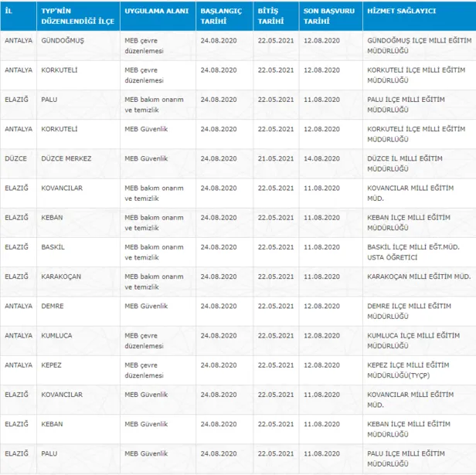This screenshot has height=475, width=476.
Task: Select the 14.08.2020 application deadline cell
Action: click(x=321, y=158)
